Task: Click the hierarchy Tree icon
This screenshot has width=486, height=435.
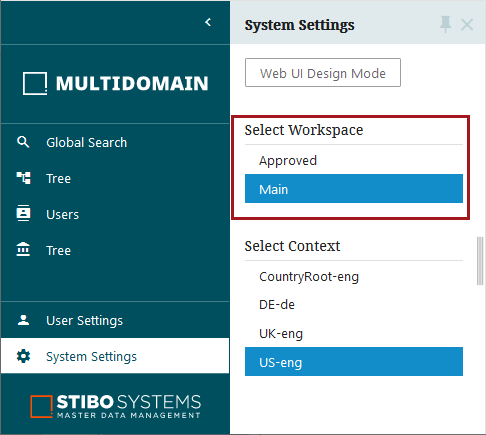Action: 23,178
